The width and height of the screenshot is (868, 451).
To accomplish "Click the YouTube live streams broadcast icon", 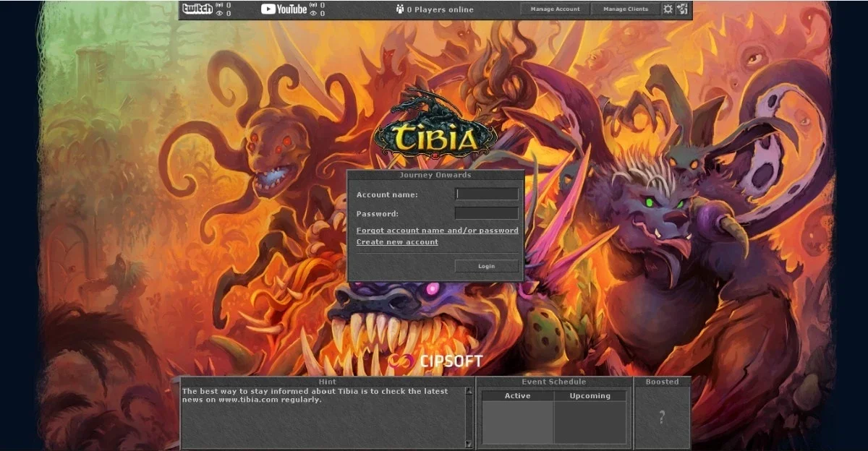I will coord(313,5).
